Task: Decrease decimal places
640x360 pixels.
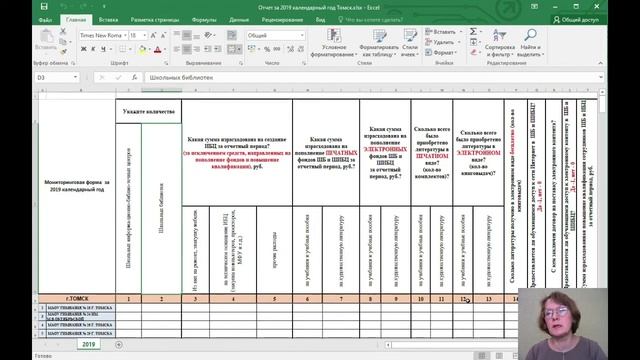Action: click(300, 49)
